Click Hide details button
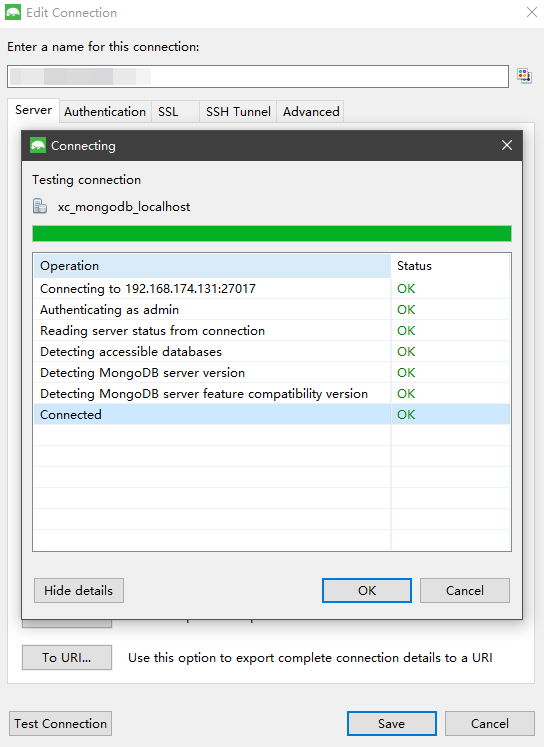The image size is (544, 747). [x=79, y=591]
